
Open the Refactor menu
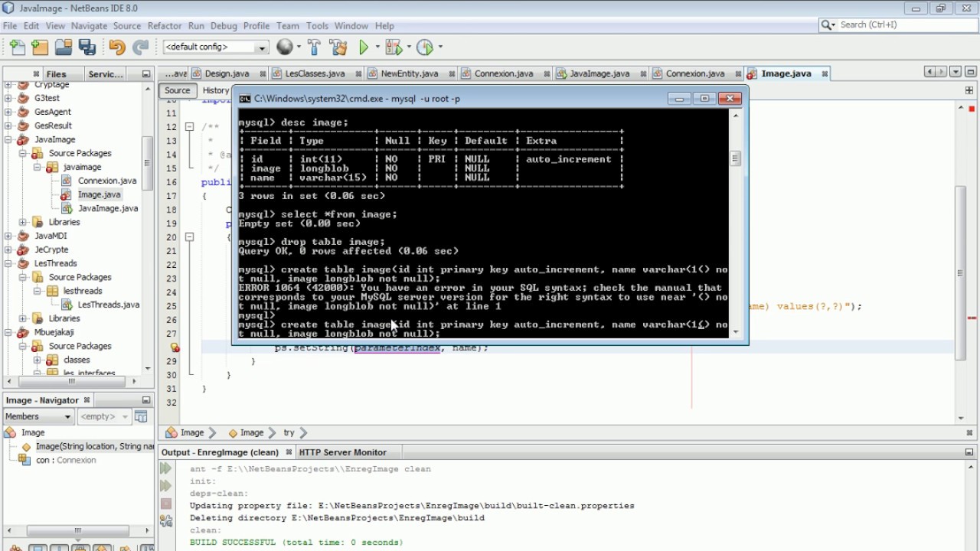(x=165, y=25)
